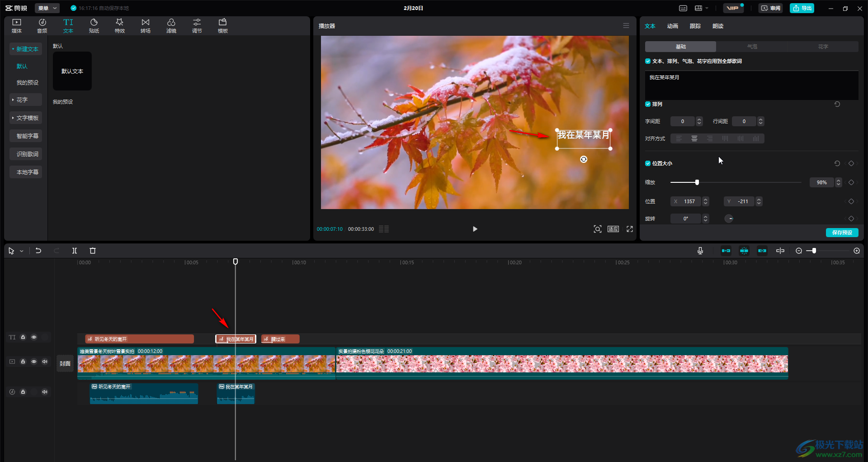Switch to the 朗读 tab
Screen dimensions: 868x462
coord(718,26)
